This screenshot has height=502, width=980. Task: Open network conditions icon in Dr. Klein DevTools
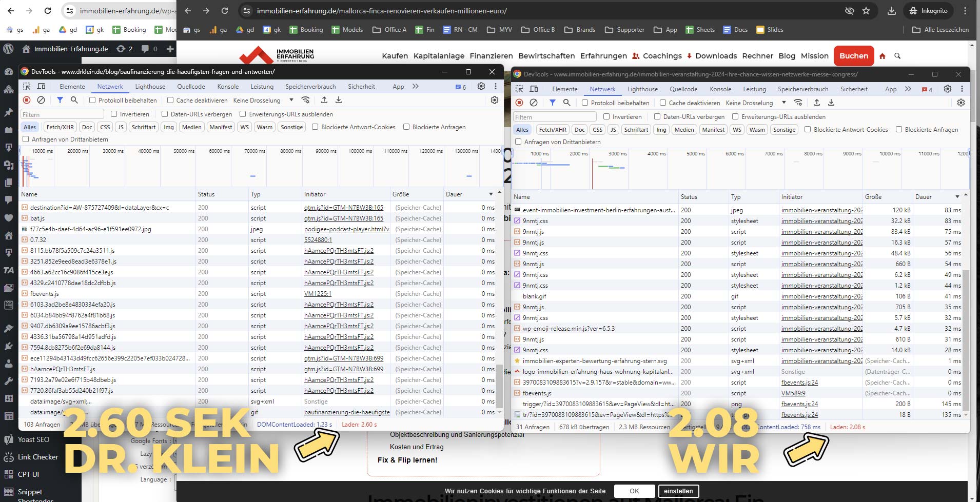305,100
